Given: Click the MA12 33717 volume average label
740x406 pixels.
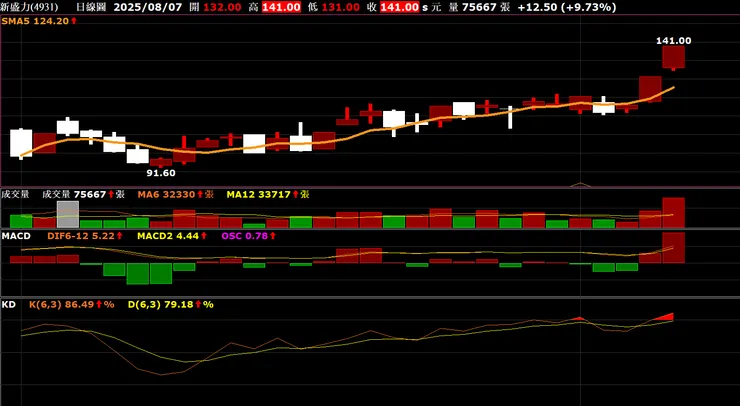Looking at the screenshot, I should [x=268, y=194].
